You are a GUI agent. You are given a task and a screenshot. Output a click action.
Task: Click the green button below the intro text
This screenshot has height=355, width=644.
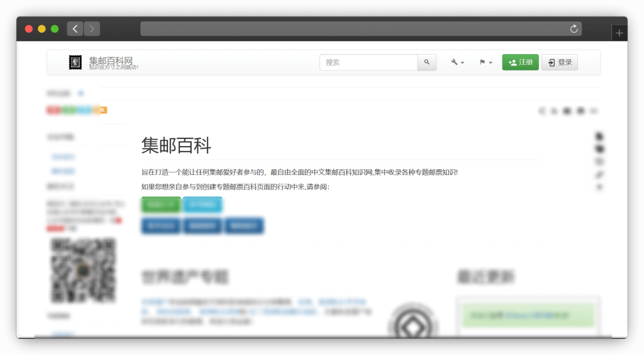tap(161, 205)
